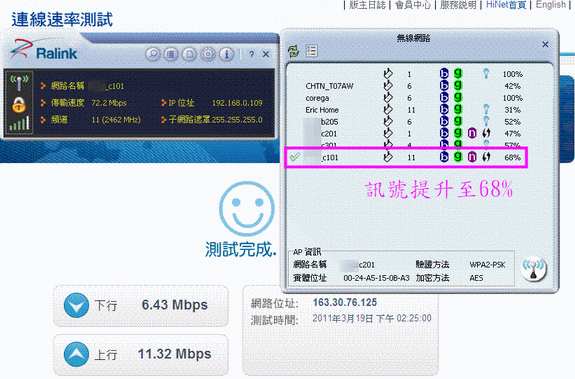Open the 版主日誌 link
The height and width of the screenshot is (379, 575).
(367, 5)
